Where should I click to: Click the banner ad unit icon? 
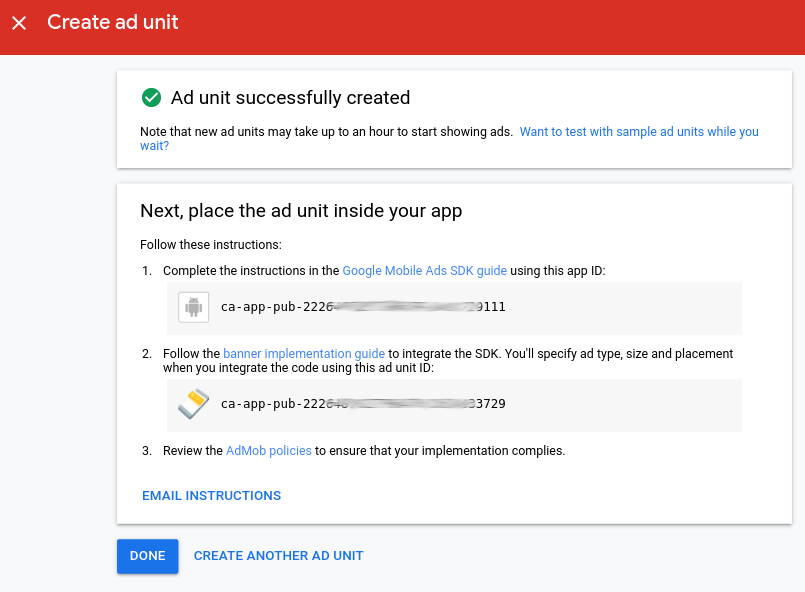[x=194, y=404]
